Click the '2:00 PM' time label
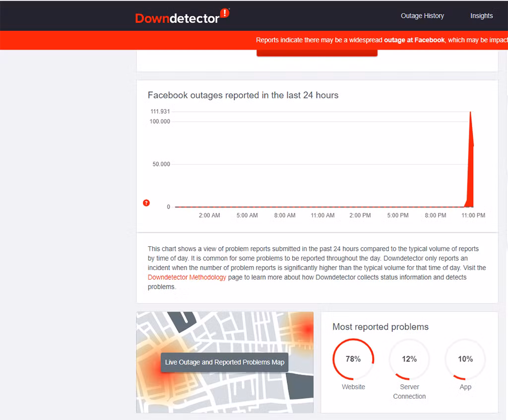 360,215
